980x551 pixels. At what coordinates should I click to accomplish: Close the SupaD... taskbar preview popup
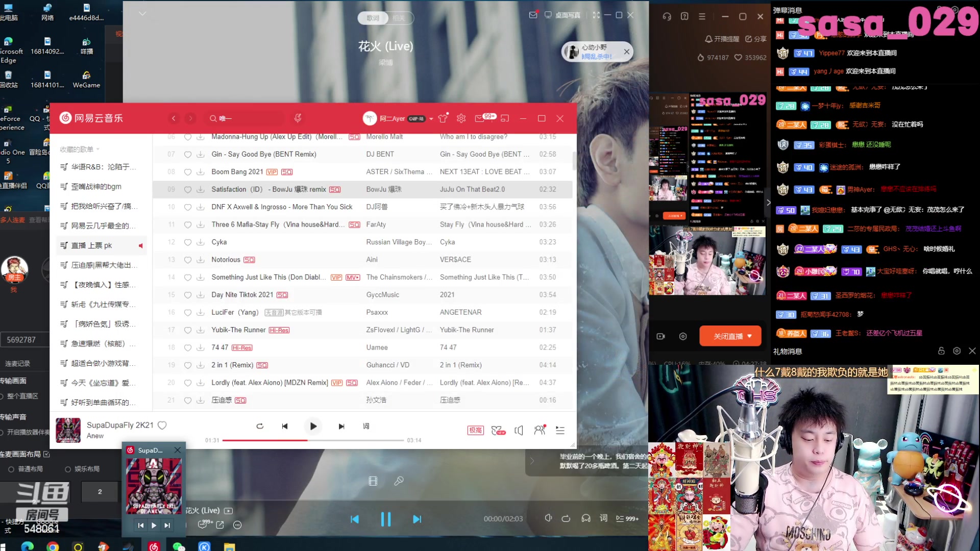click(177, 450)
